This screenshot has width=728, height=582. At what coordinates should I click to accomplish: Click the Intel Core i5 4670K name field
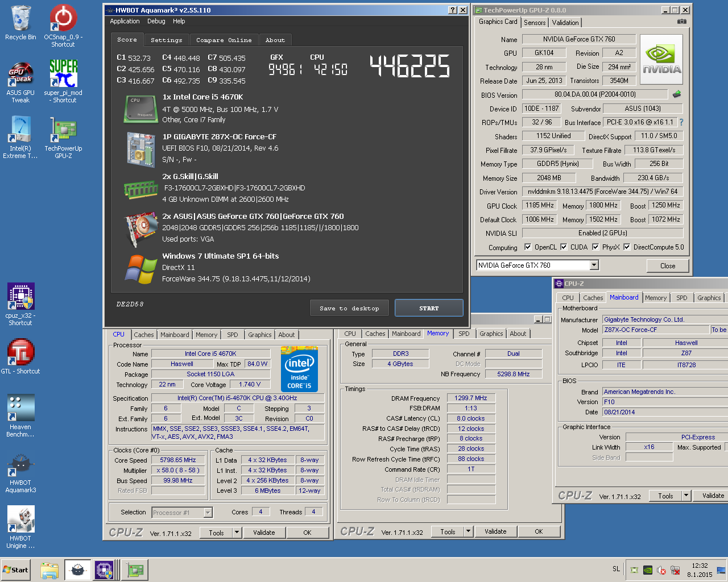tap(210, 354)
